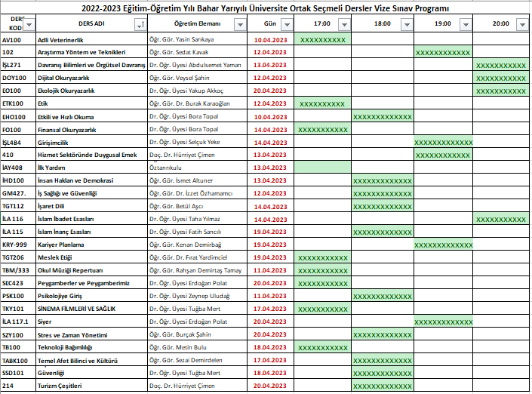The height and width of the screenshot is (394, 532).
Task: Click the 'Teknoloji Bağımlılığı' cell
Action: point(91,347)
